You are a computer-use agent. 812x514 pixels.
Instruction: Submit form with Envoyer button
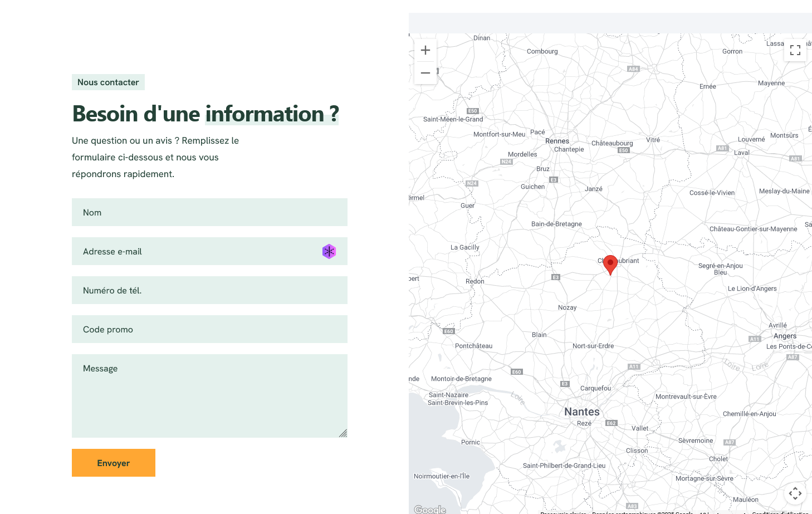pos(114,463)
